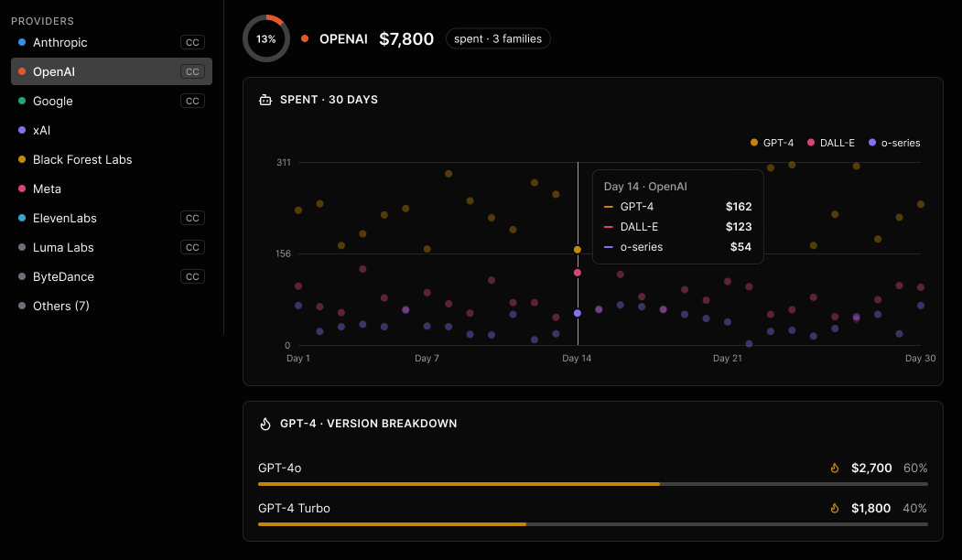This screenshot has height=560, width=962.
Task: Choose Luma Labs in the sidebar
Action: pos(112,247)
